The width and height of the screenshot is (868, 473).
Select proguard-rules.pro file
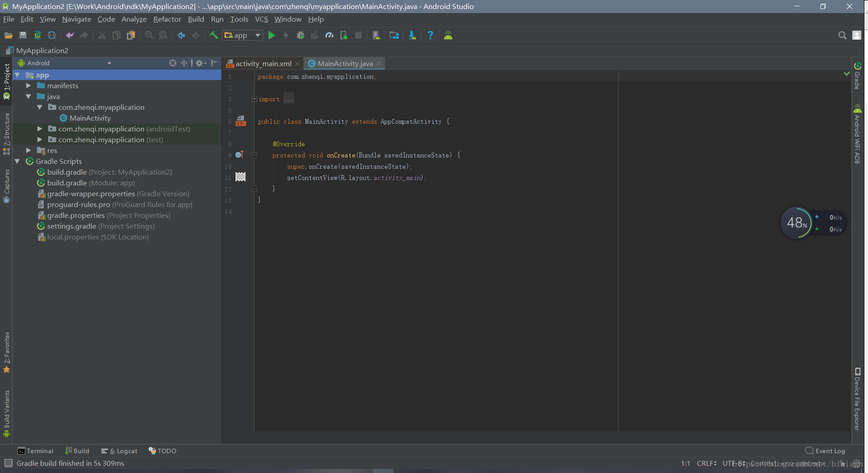click(x=115, y=204)
